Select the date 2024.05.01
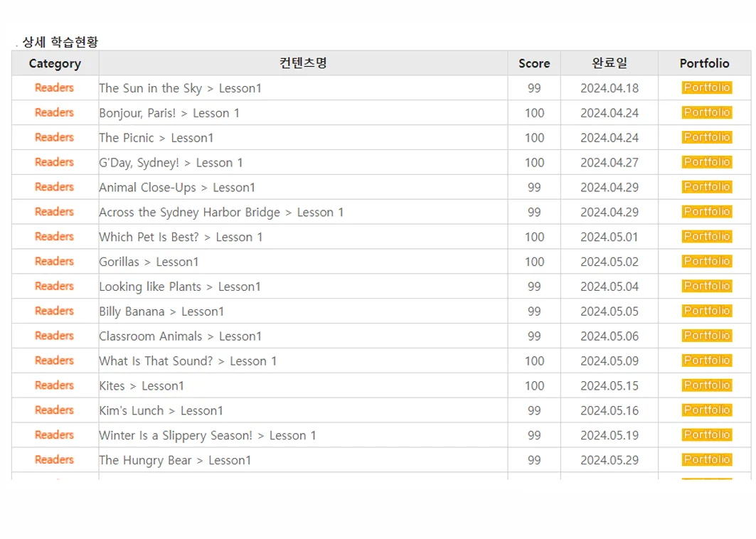The image size is (756, 539). click(609, 238)
